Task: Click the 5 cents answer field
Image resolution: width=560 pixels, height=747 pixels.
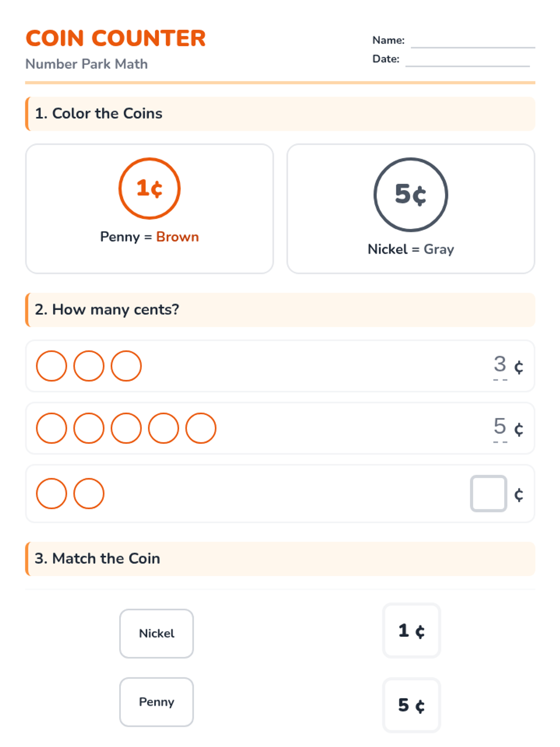Action: pos(500,427)
